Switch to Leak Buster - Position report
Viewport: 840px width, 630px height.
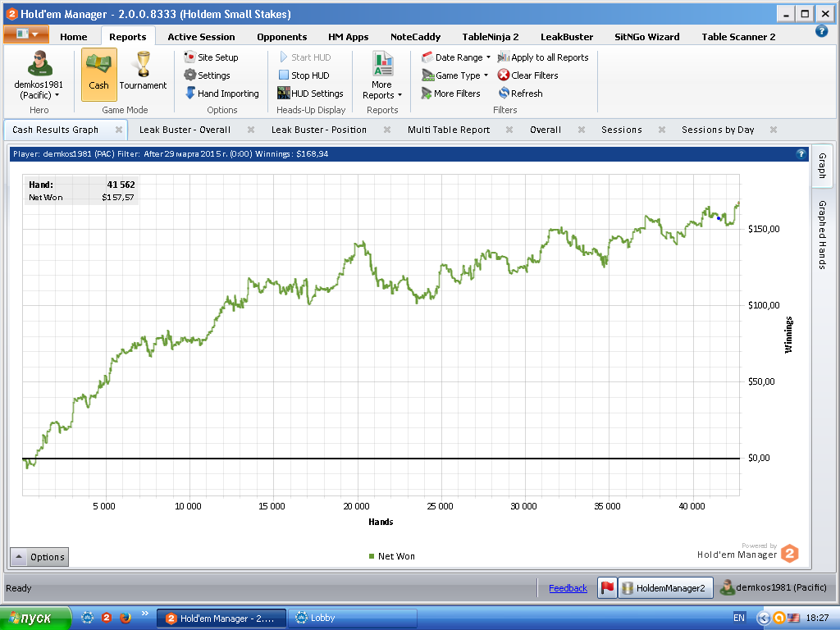click(319, 130)
